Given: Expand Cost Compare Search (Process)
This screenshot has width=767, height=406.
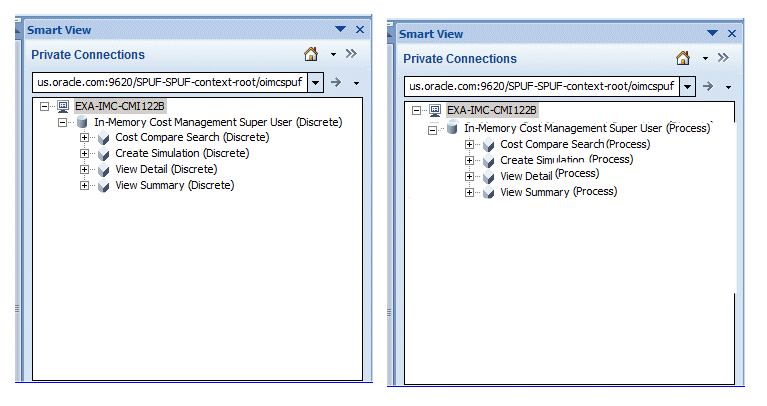Looking at the screenshot, I should coord(470,144).
